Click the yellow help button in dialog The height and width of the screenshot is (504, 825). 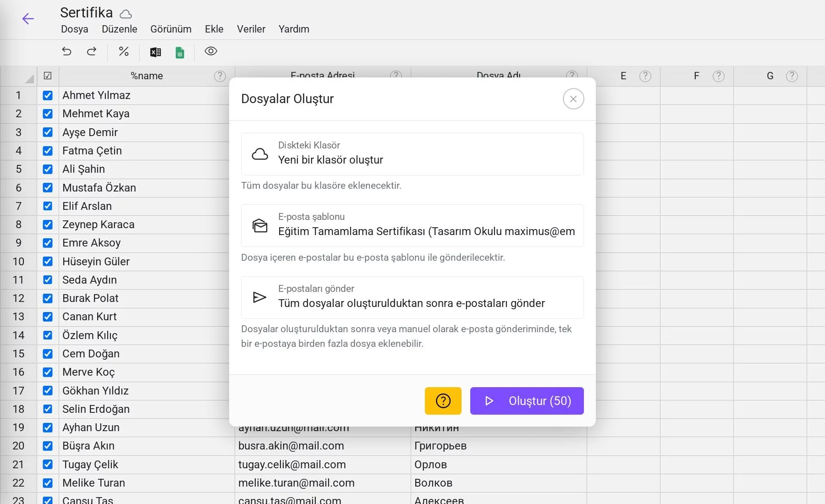click(443, 401)
